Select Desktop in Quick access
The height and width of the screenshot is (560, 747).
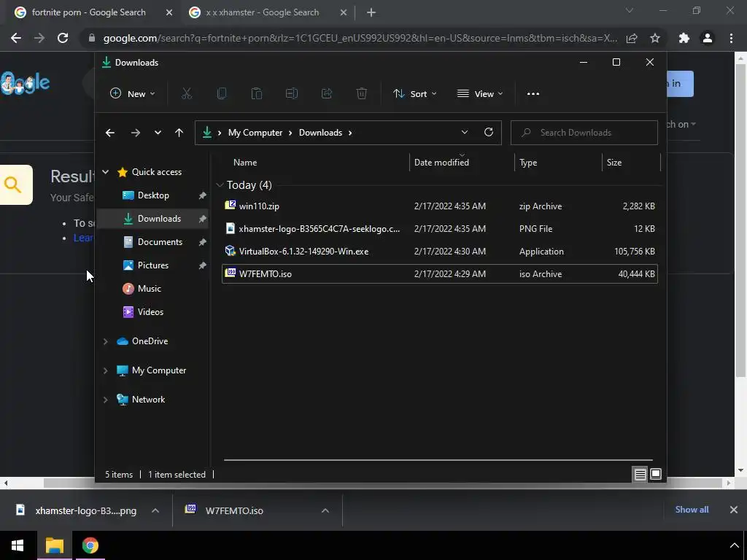click(x=152, y=195)
